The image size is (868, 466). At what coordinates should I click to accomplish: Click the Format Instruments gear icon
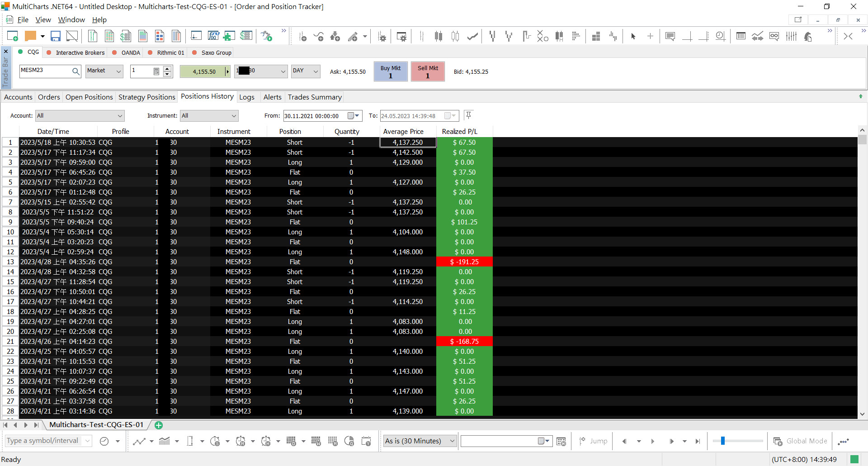click(382, 37)
